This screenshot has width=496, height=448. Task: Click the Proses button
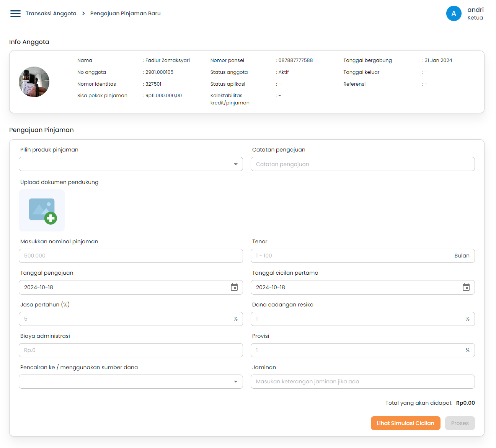460,423
